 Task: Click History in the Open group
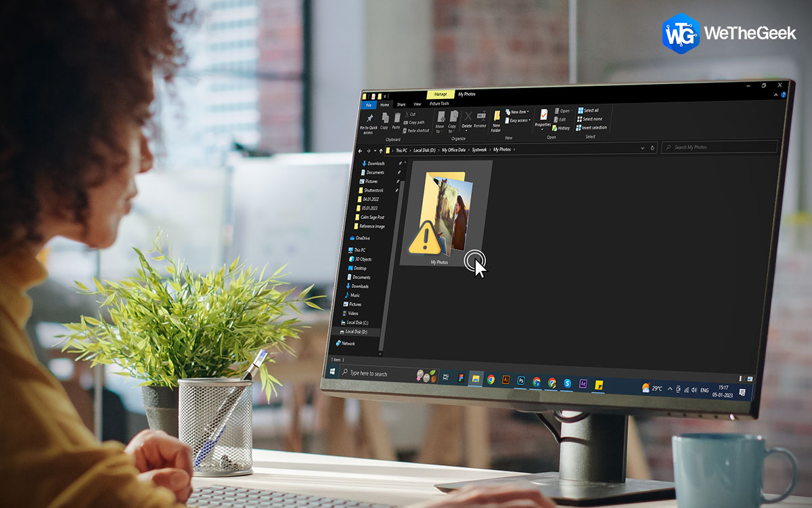click(x=562, y=128)
